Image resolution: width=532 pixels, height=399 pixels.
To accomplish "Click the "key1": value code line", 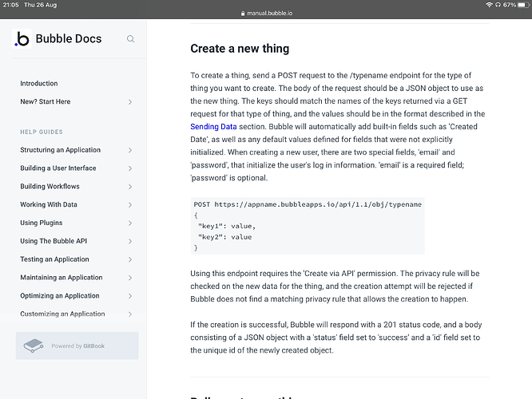I will (227, 226).
